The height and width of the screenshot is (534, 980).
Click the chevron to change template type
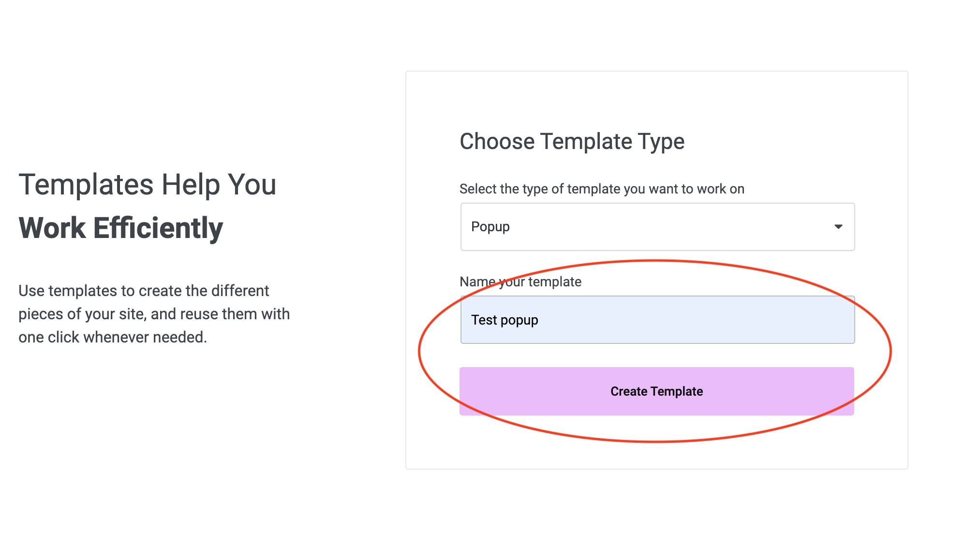click(838, 227)
